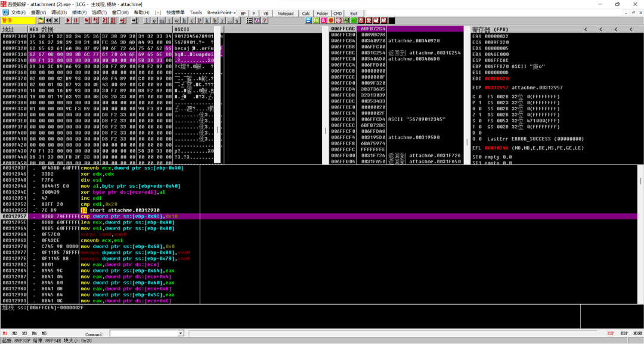This screenshot has height=344, width=644.
Task: Switch to memory tab M3
Action: (x=24, y=333)
